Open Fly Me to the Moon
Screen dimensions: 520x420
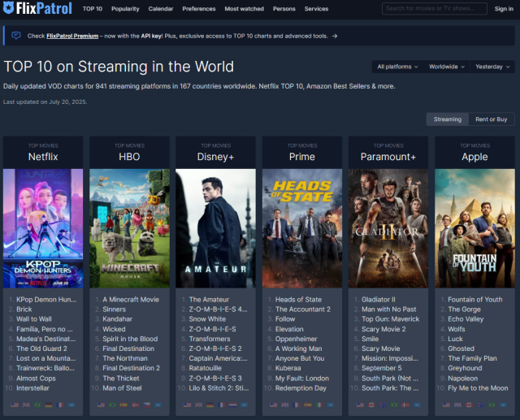pyautogui.click(x=478, y=388)
